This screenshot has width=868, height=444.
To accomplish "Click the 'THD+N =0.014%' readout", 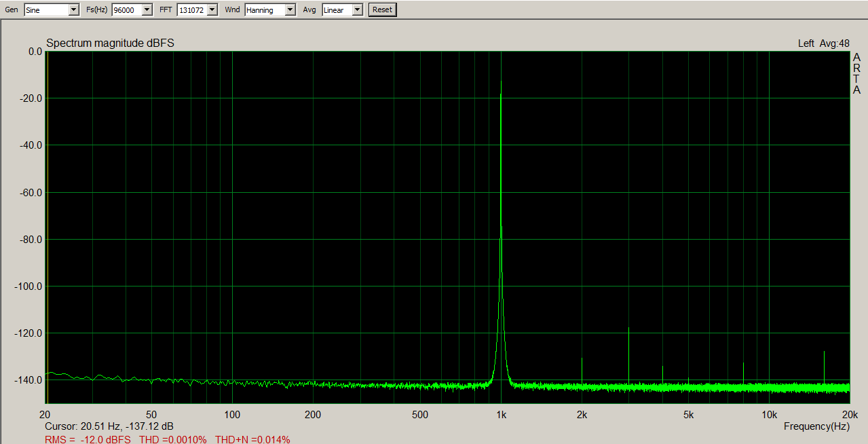I will click(x=252, y=439).
